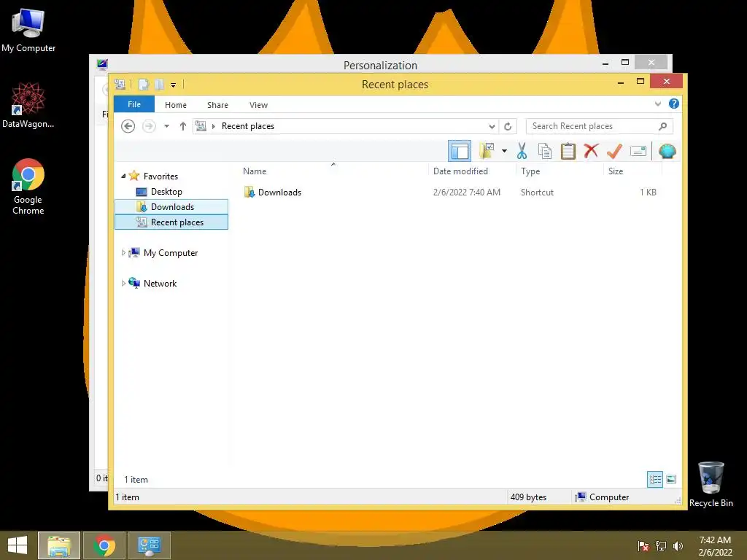
Task: Click the Search Recent places field
Action: (600, 126)
